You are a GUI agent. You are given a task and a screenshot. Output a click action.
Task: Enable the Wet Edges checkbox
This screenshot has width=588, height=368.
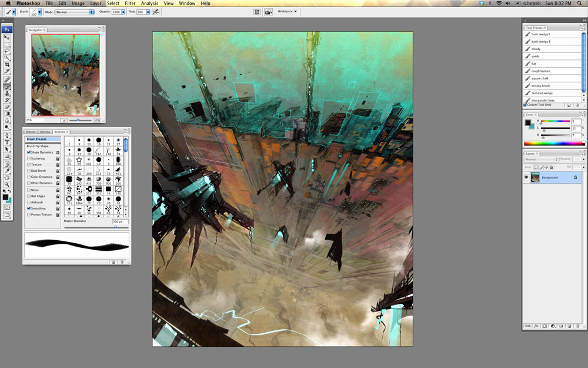point(29,196)
